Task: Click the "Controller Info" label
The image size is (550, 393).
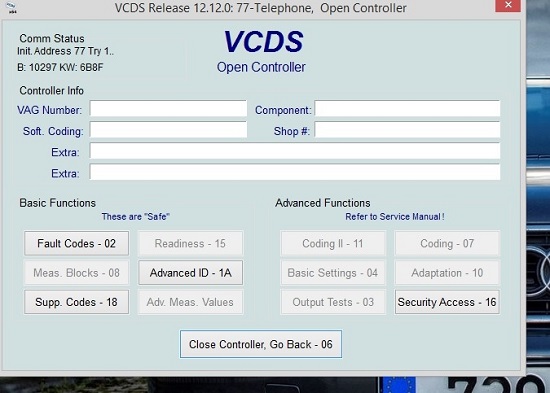Action: (52, 91)
